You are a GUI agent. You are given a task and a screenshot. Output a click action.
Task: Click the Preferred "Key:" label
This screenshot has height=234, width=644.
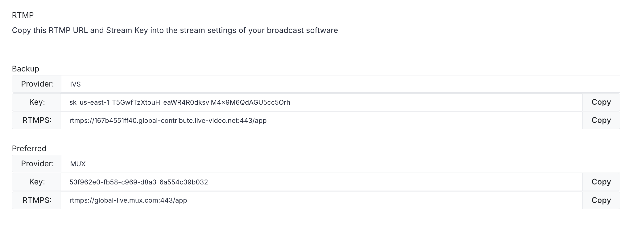click(x=37, y=182)
